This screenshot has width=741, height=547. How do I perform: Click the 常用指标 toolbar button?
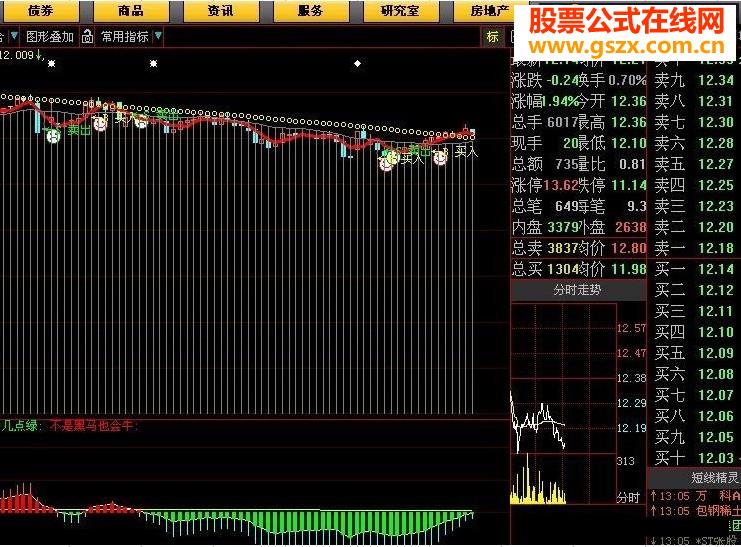(125, 36)
